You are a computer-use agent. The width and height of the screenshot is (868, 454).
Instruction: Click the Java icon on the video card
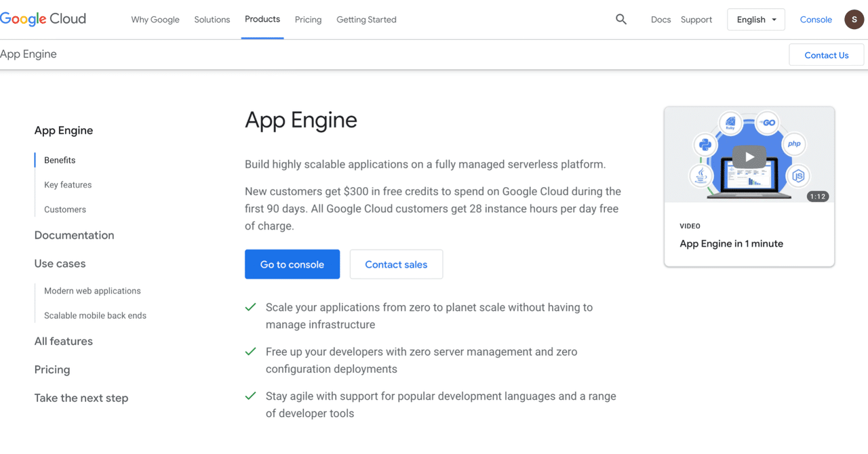(701, 176)
